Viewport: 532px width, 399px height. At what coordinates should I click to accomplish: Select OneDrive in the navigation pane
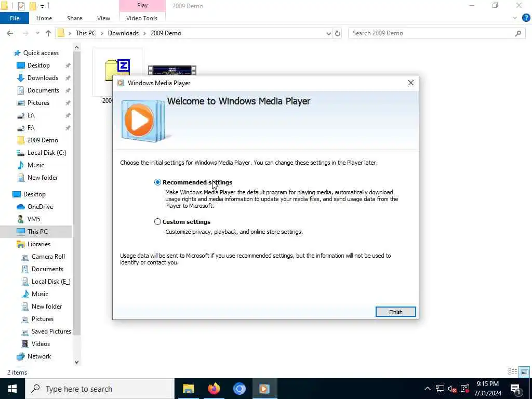(40, 207)
